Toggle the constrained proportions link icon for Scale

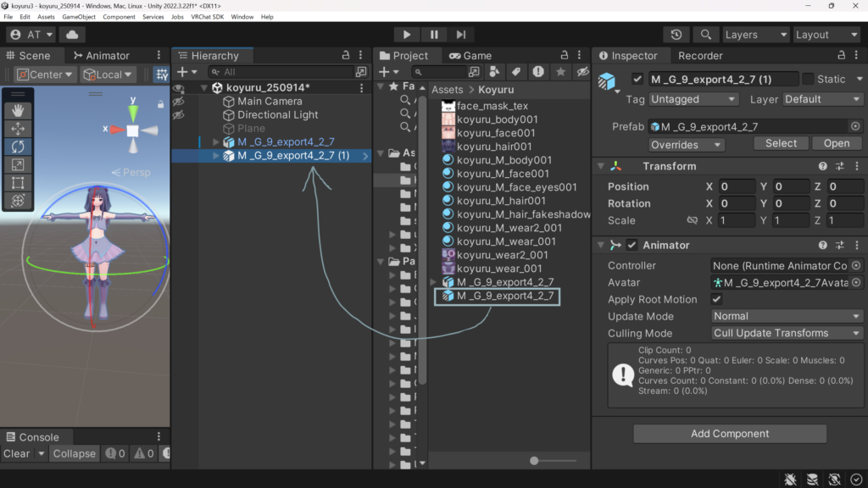692,220
